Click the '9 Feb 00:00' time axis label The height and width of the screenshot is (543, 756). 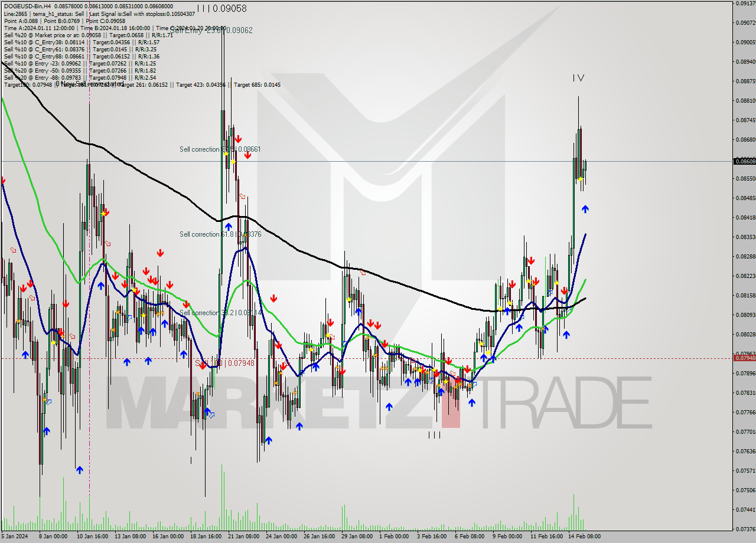point(507,537)
